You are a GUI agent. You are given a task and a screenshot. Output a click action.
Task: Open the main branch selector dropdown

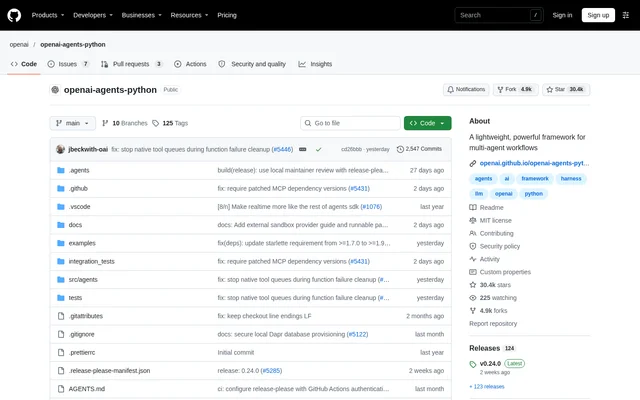point(73,123)
